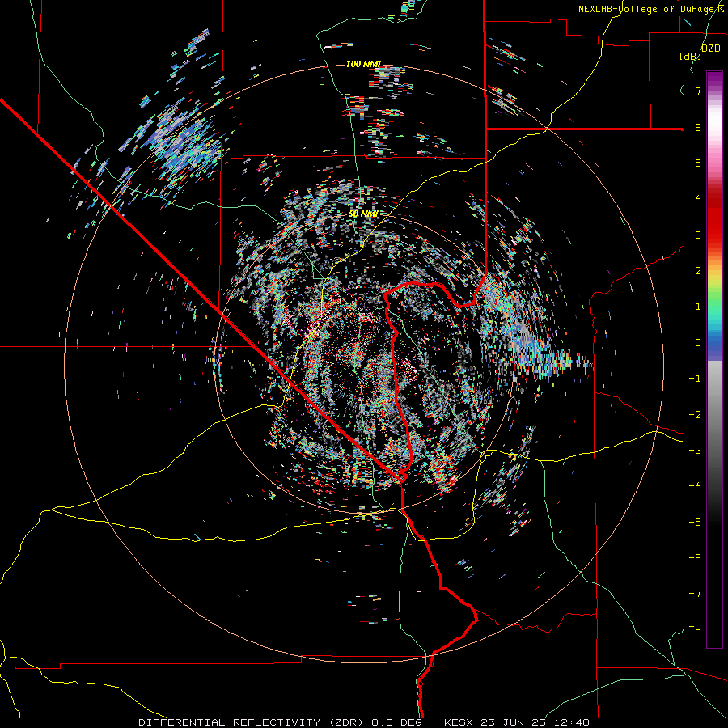This screenshot has height=728, width=728.
Task: Click the -7 value on the scale
Action: tap(695, 594)
